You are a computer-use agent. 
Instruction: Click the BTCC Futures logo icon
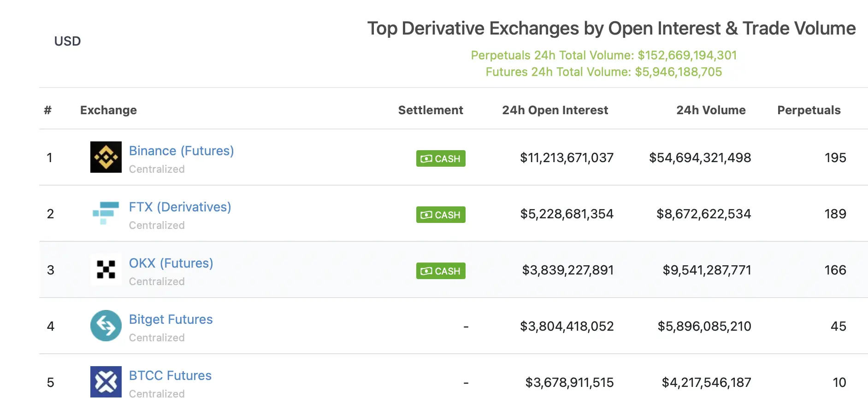click(x=106, y=382)
